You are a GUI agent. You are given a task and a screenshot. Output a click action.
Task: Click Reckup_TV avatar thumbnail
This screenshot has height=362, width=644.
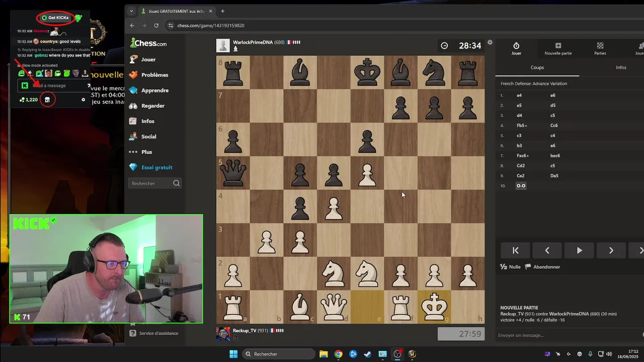(223, 334)
